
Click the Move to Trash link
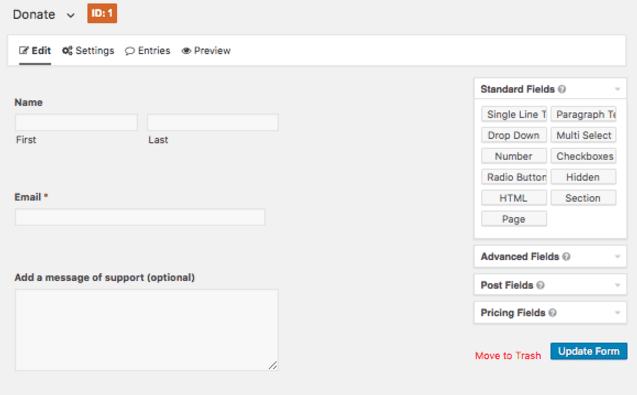pos(508,356)
